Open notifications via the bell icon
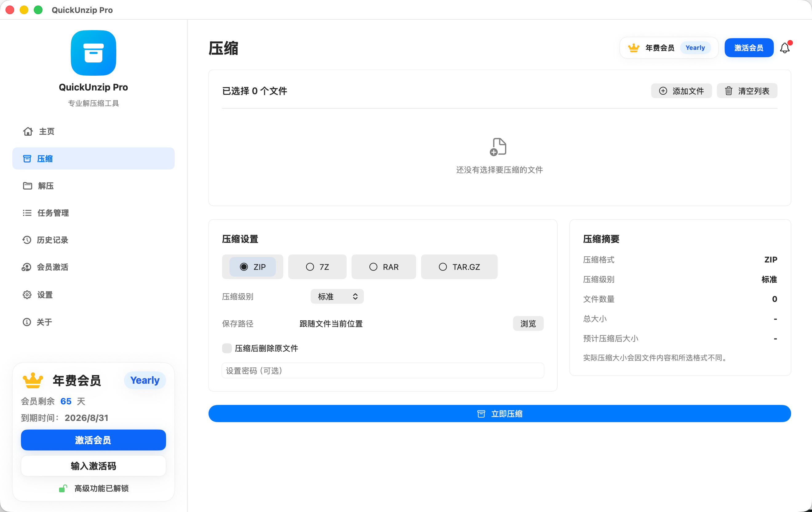The height and width of the screenshot is (512, 812). 785,48
